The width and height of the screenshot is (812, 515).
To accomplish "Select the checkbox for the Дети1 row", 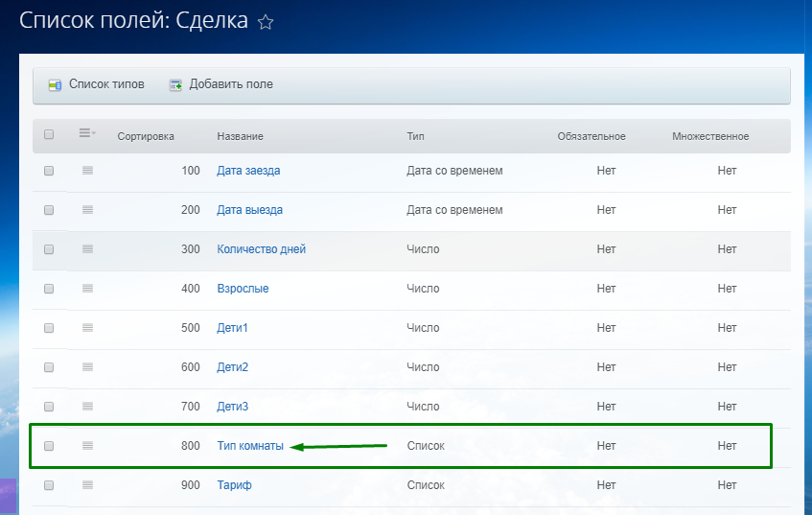I will (x=49, y=328).
